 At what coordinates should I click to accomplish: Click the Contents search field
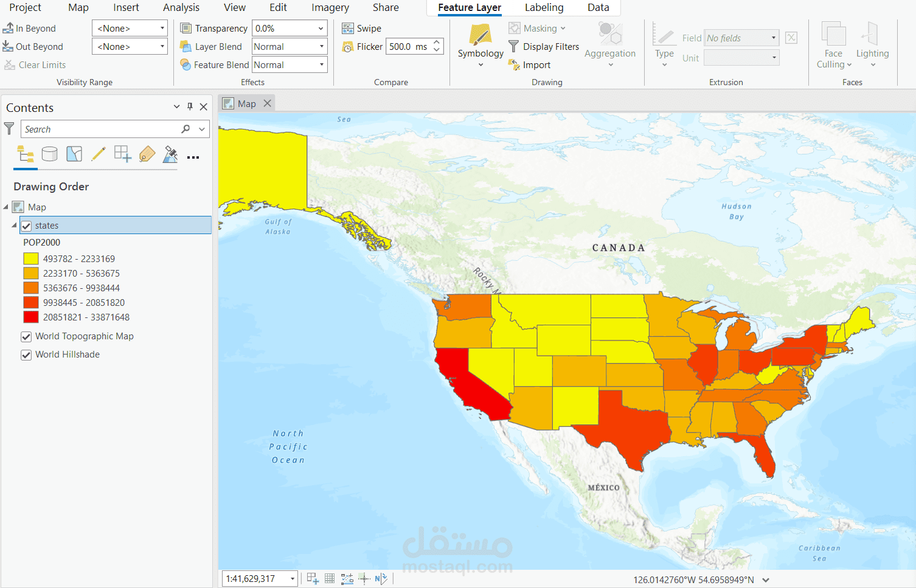pos(101,130)
